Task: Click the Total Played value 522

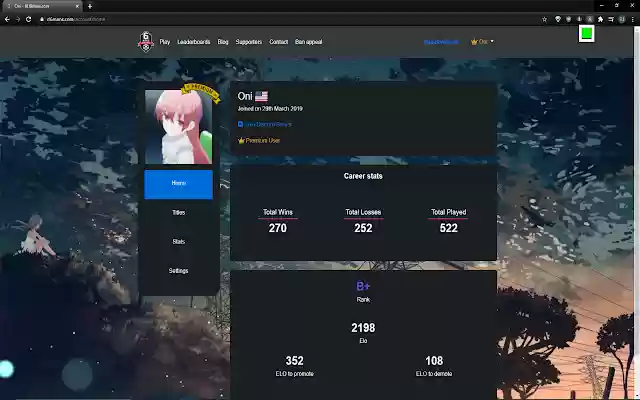Action: (449, 228)
